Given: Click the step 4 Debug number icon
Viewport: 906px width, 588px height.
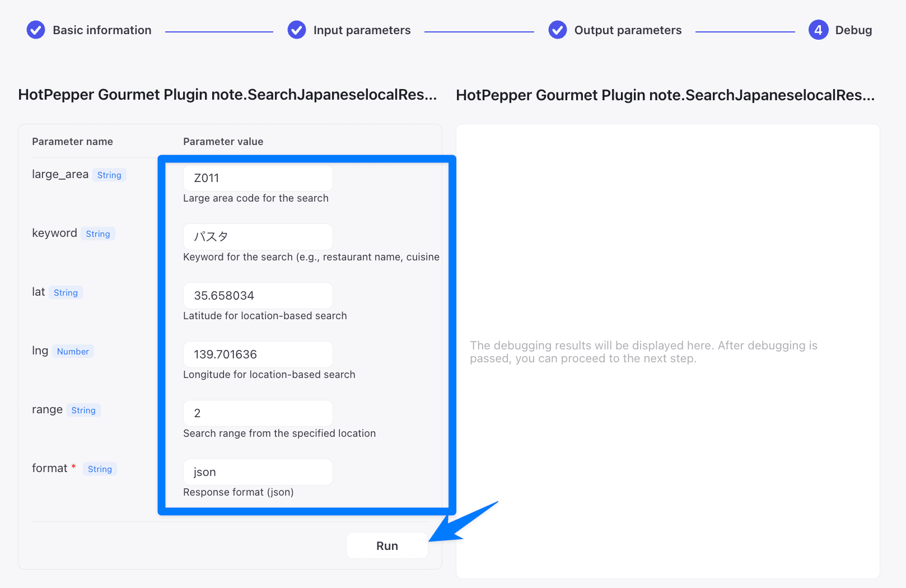Looking at the screenshot, I should (x=818, y=30).
